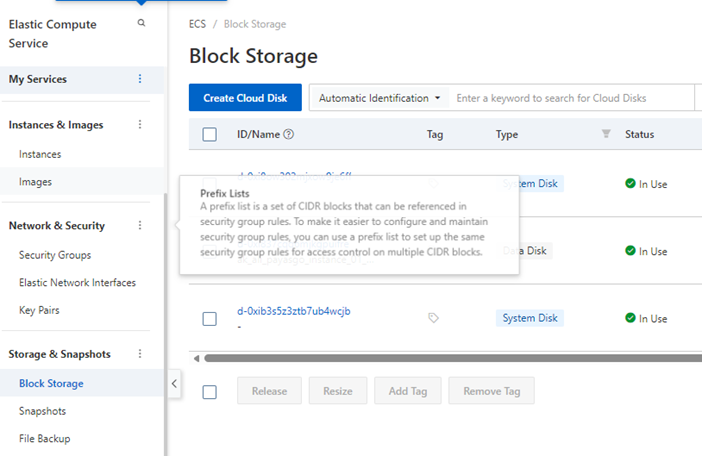Open Storage & Snapshots more options dots
This screenshot has width=702, height=456.
[140, 354]
